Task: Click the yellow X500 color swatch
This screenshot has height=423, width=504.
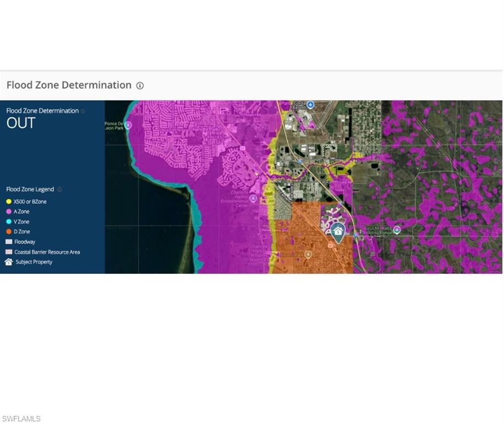Action: (9, 202)
